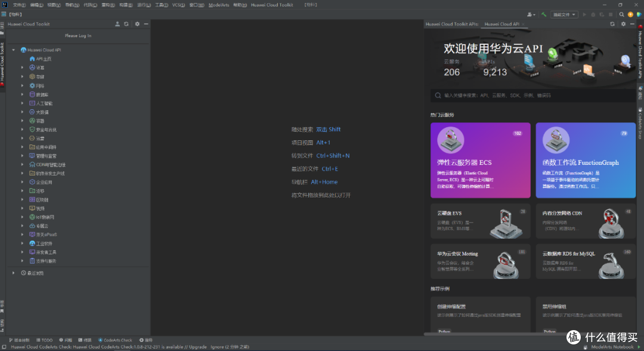644x351 pixels.
Task: Open the 版本控制 tool window
Action: [x=19, y=340]
